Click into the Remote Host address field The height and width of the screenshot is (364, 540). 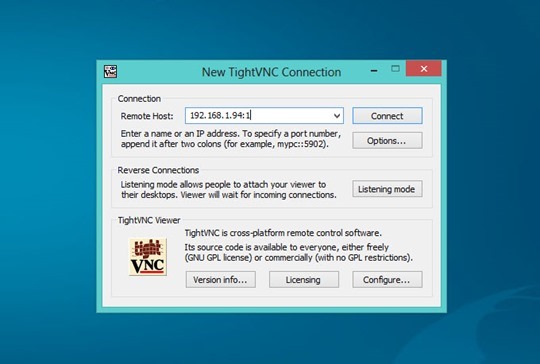[264, 116]
